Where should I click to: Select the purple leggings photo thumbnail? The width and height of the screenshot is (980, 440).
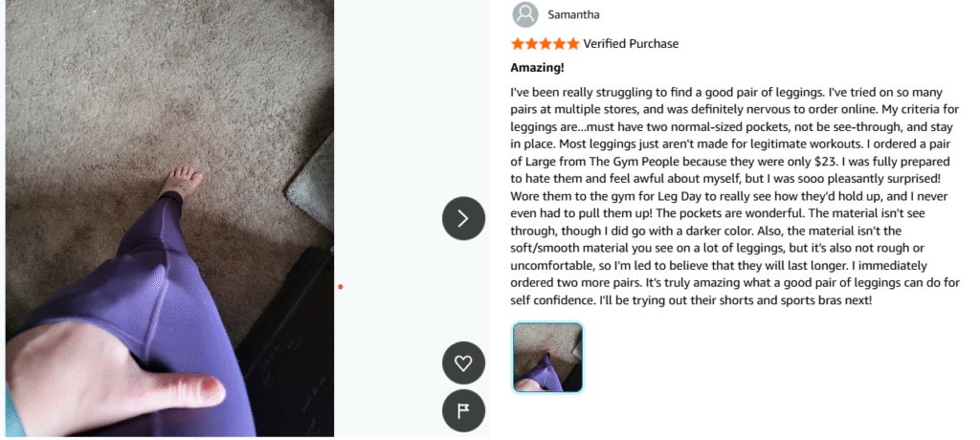click(547, 358)
